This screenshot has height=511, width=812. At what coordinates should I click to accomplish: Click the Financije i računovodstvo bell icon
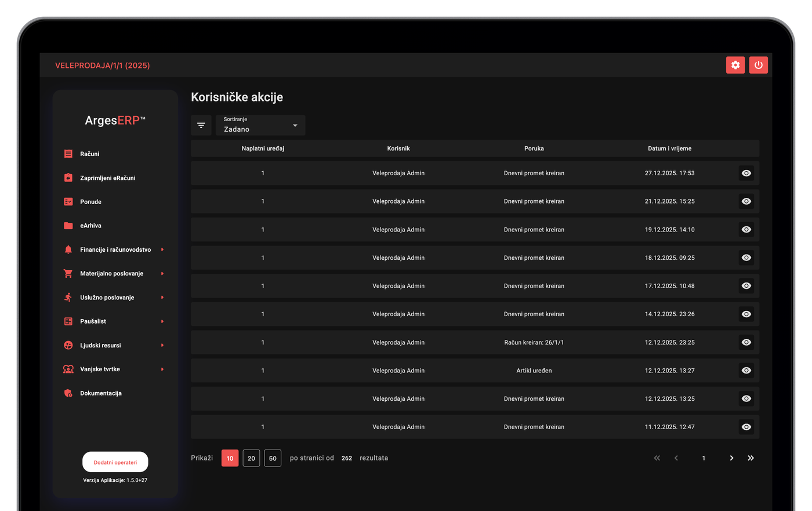point(68,249)
